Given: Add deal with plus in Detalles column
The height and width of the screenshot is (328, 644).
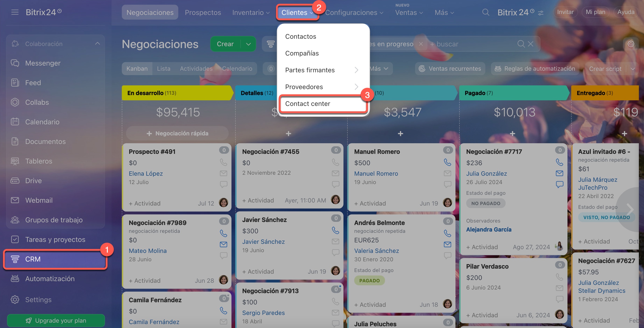Looking at the screenshot, I should [x=288, y=133].
